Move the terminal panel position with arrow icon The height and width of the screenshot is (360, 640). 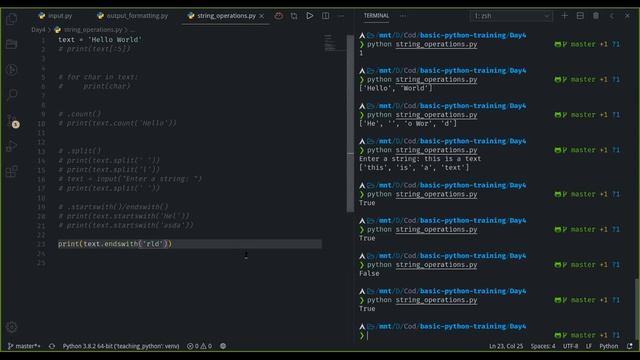[x=611, y=16]
